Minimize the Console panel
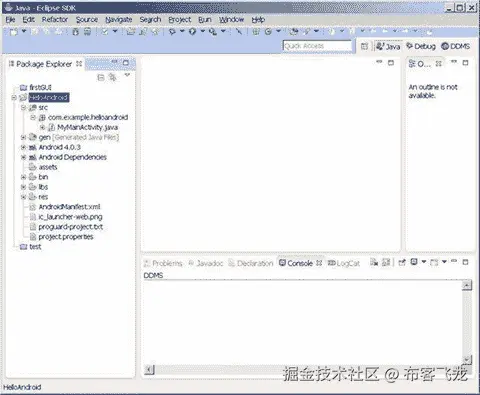The height and width of the screenshot is (395, 480). click(x=454, y=262)
